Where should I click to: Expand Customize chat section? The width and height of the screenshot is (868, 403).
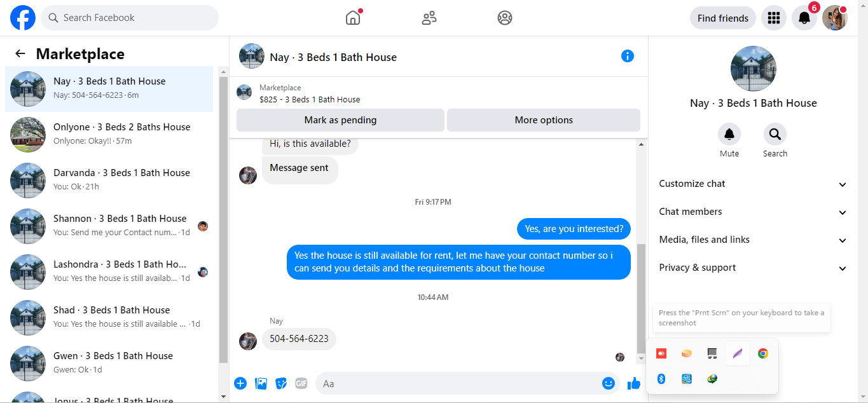tap(753, 184)
